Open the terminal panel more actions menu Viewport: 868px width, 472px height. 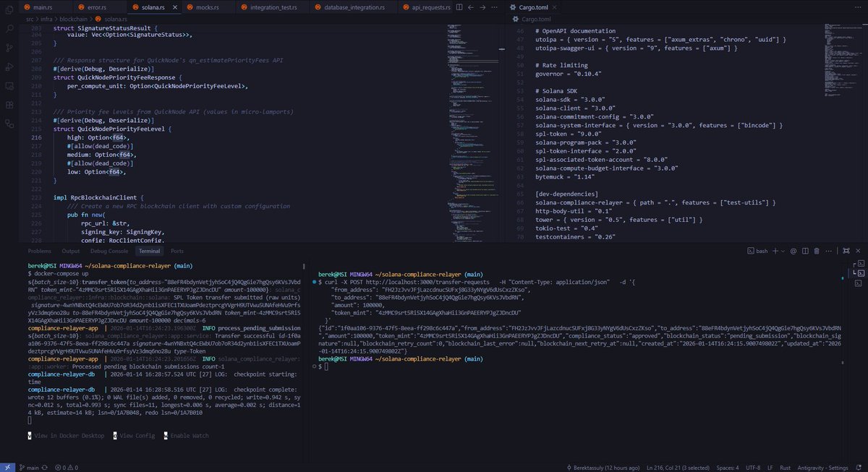(x=828, y=251)
